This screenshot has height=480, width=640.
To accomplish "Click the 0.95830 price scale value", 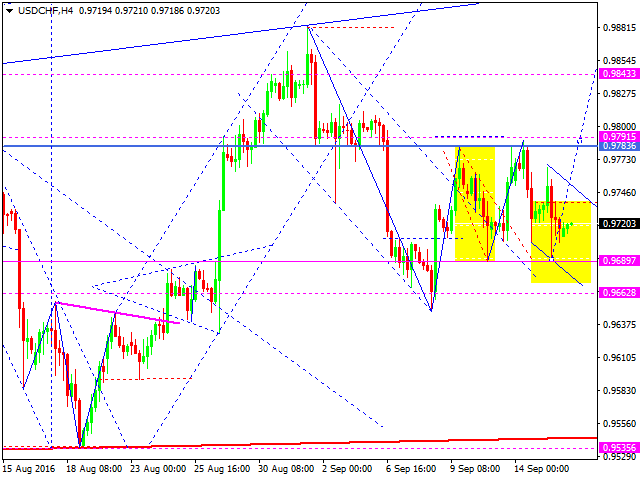I will coord(619,391).
